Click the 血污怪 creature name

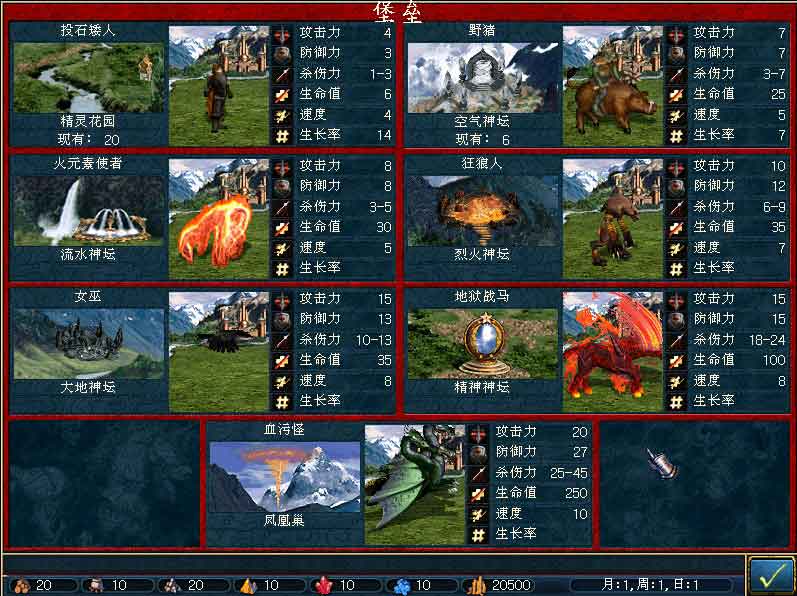285,430
